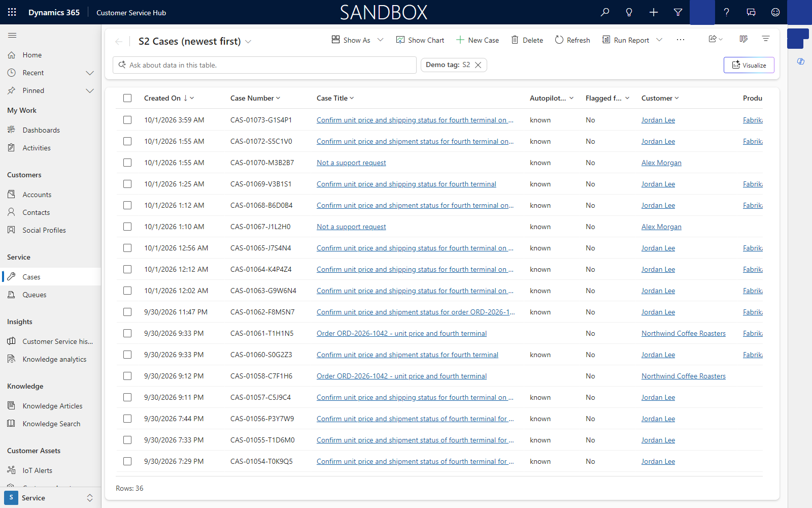Click the Ask about data input field
Viewport: 812px width, 508px height.
(264, 65)
